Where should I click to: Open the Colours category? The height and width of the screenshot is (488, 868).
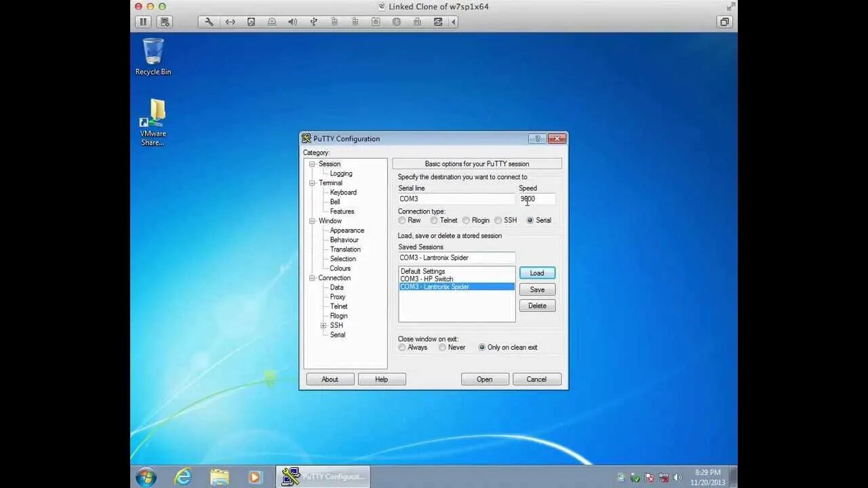coord(340,268)
